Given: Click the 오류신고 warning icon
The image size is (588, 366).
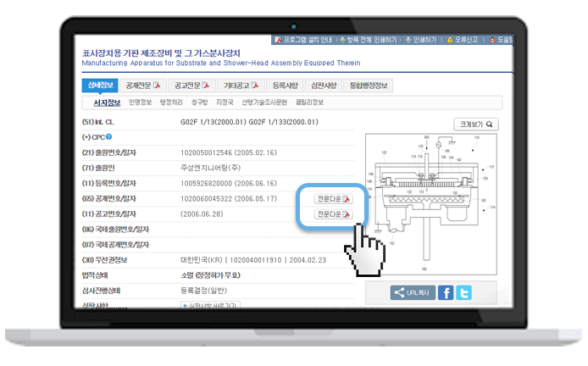Looking at the screenshot, I should click(450, 40).
